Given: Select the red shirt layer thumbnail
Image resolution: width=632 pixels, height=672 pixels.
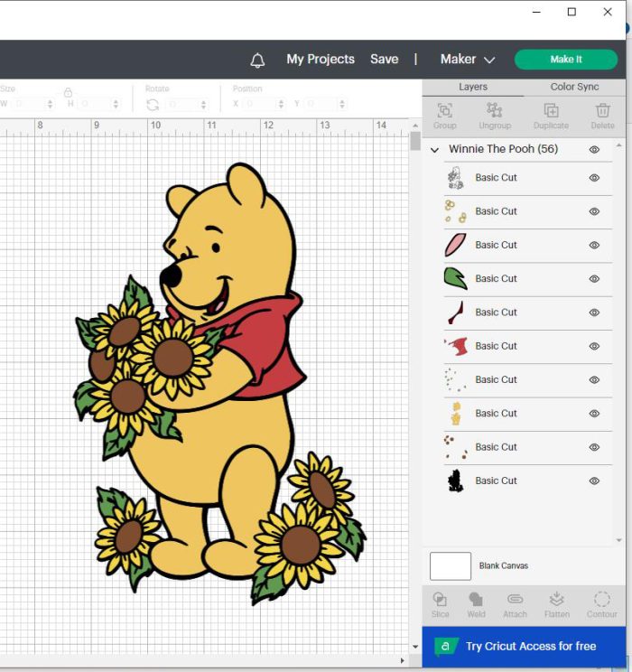Looking at the screenshot, I should coord(455,346).
